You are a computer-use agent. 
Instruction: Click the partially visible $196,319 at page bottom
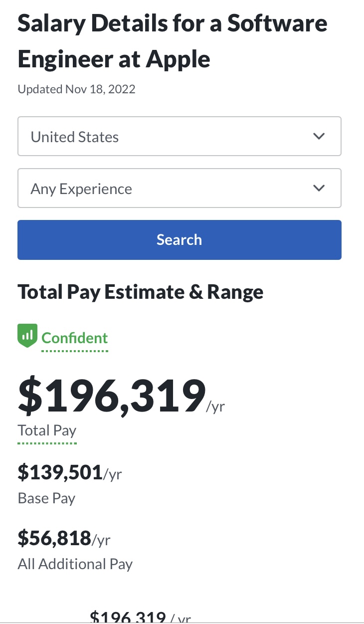127,618
